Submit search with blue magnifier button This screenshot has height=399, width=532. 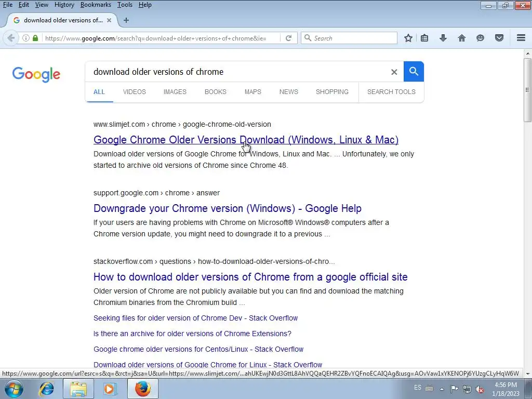[x=414, y=72]
